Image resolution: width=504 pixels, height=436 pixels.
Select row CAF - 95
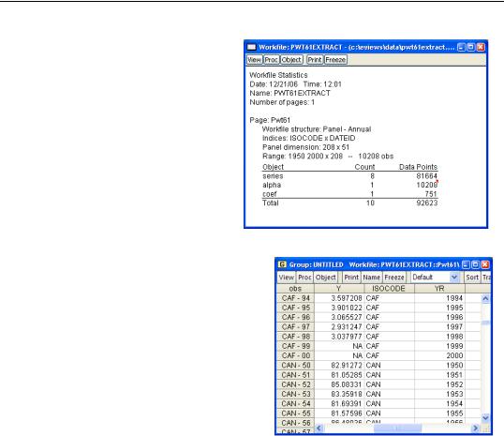click(x=295, y=308)
